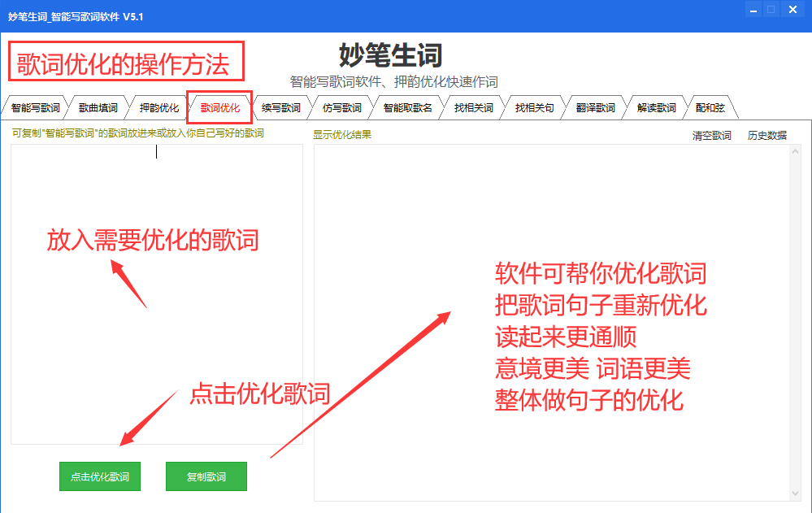Switch to the 智能取歌名 tab

(x=407, y=108)
